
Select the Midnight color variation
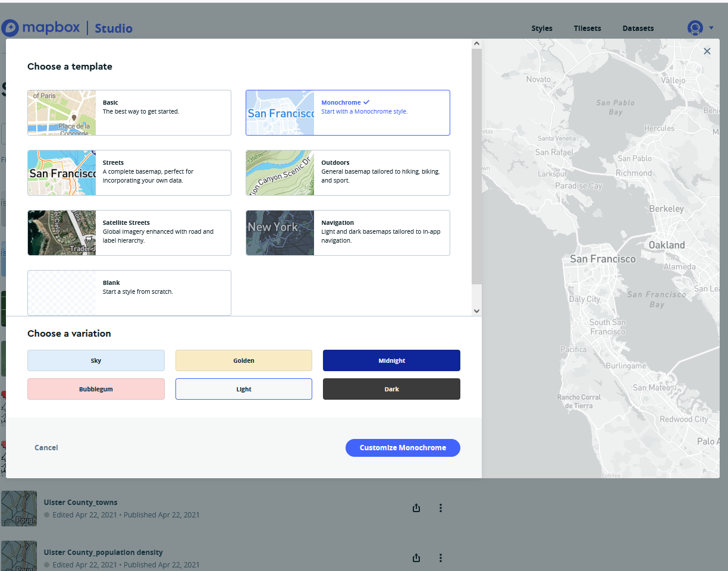click(391, 360)
